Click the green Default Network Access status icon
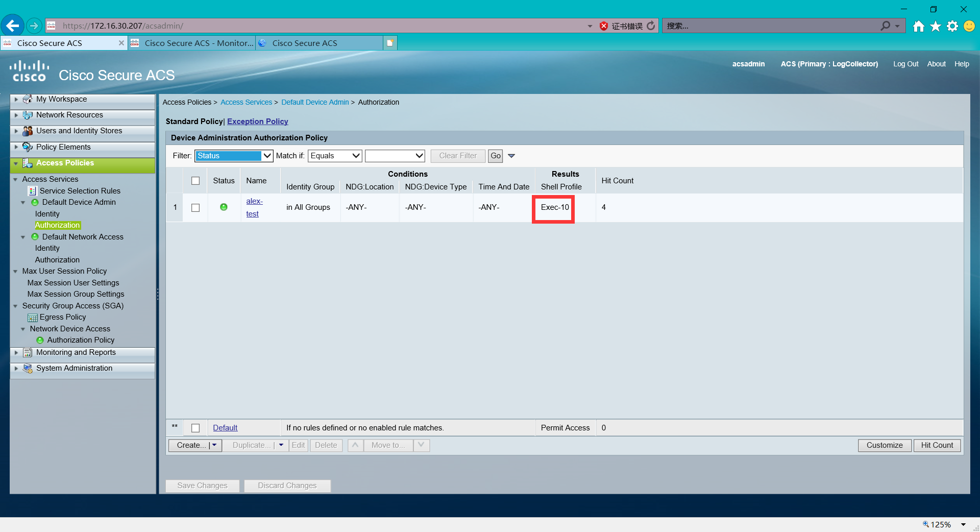The height and width of the screenshot is (532, 980). [35, 237]
